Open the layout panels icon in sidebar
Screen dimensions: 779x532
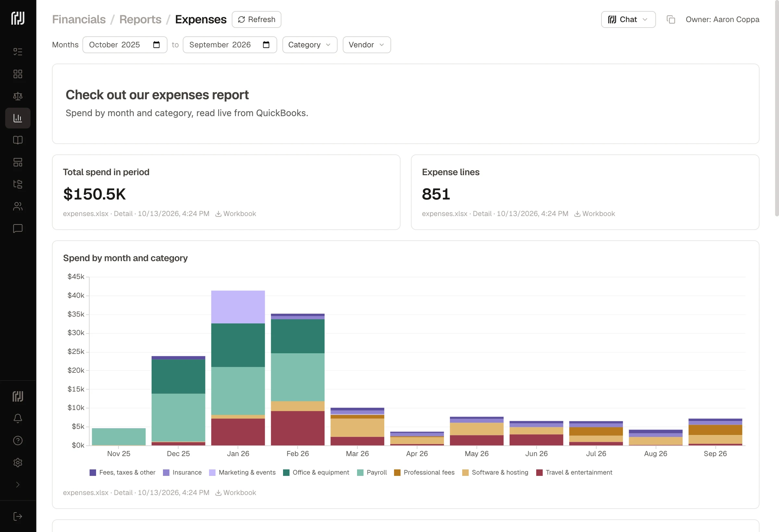coord(18,162)
